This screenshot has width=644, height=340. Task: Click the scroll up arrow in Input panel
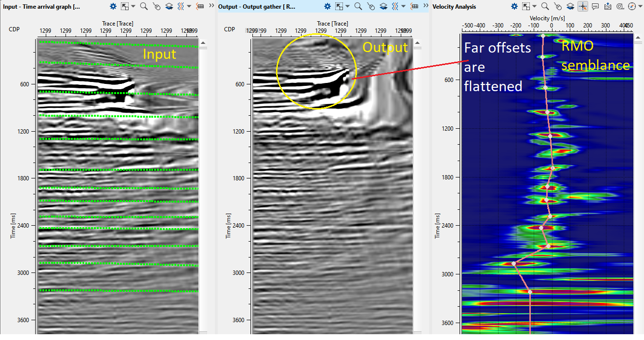tap(203, 43)
